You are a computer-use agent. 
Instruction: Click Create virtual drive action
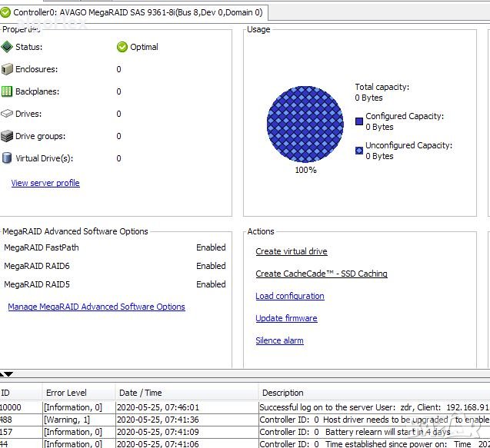click(291, 251)
